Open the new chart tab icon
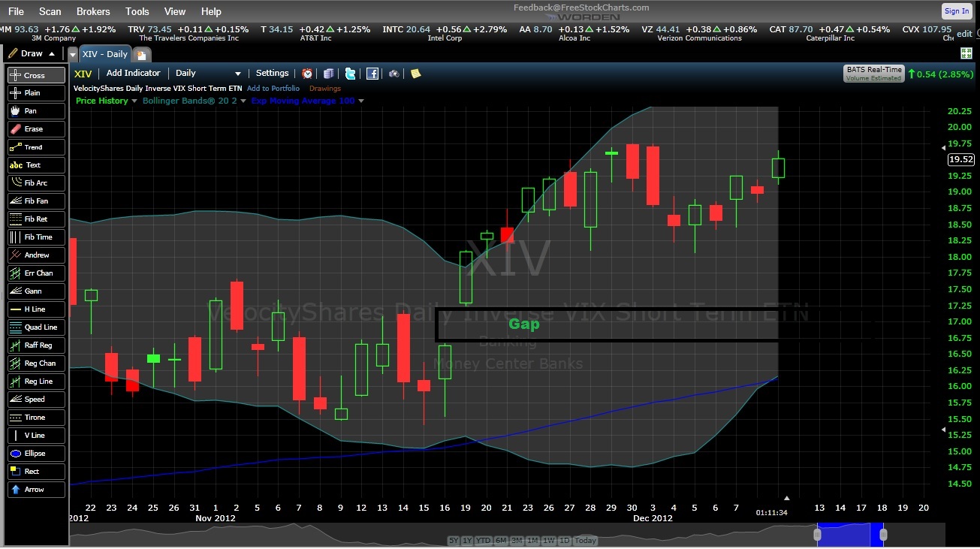This screenshot has width=980, height=549. 141,54
